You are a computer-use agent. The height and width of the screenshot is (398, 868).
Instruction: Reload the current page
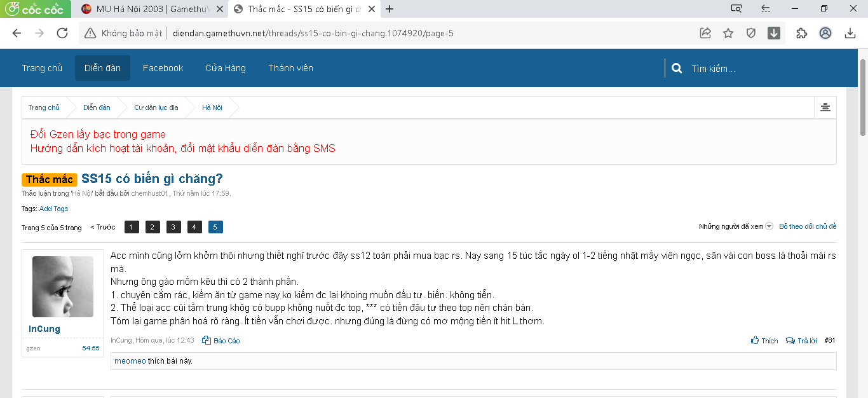click(x=62, y=34)
